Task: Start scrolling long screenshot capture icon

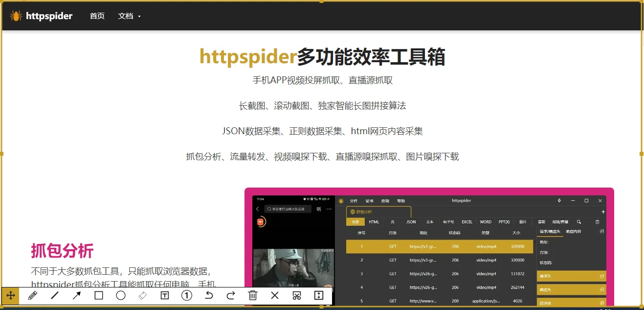Action: [318, 295]
